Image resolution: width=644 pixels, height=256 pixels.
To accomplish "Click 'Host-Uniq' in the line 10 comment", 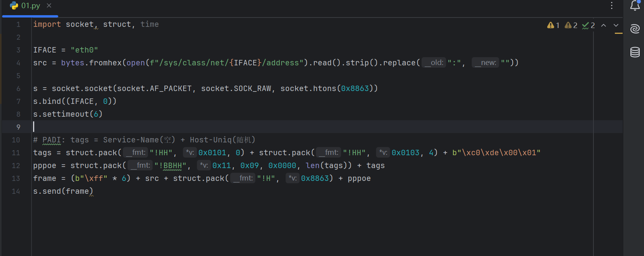I will 211,140.
